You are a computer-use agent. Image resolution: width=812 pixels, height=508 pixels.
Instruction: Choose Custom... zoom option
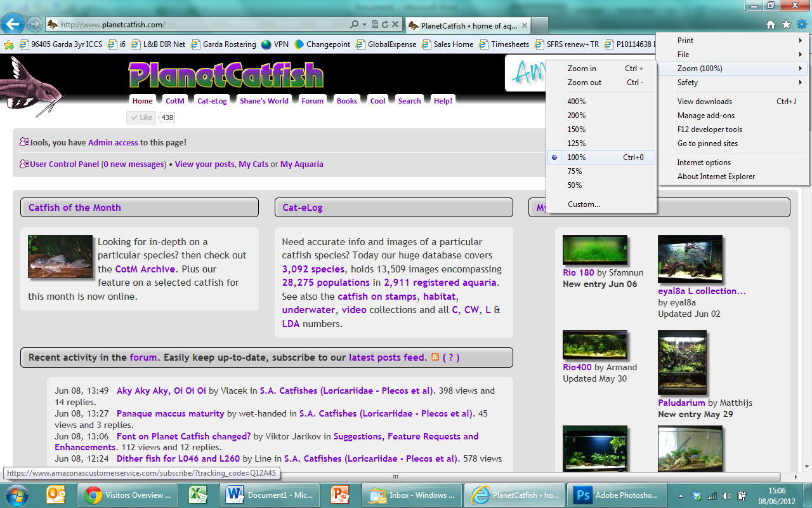pos(601,204)
